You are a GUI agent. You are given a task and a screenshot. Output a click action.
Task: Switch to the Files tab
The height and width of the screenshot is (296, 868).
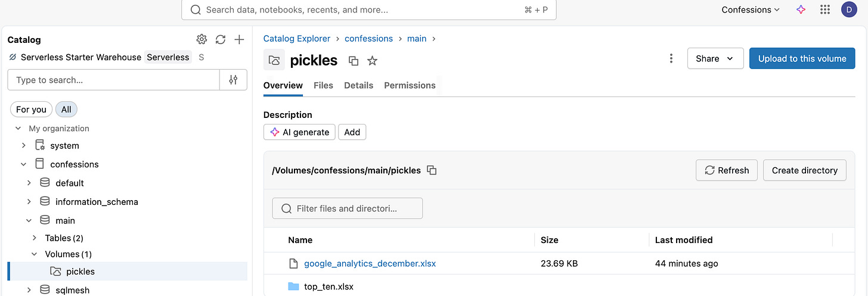coord(323,85)
